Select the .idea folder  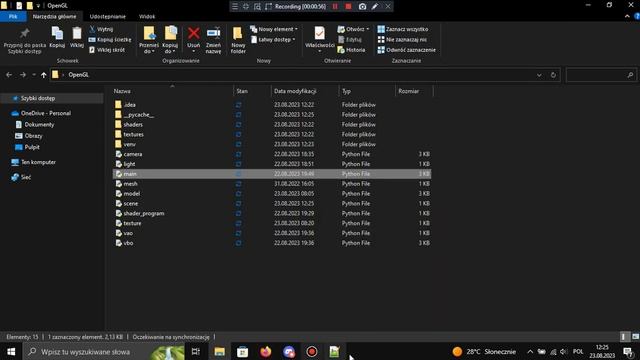[x=272, y=105]
